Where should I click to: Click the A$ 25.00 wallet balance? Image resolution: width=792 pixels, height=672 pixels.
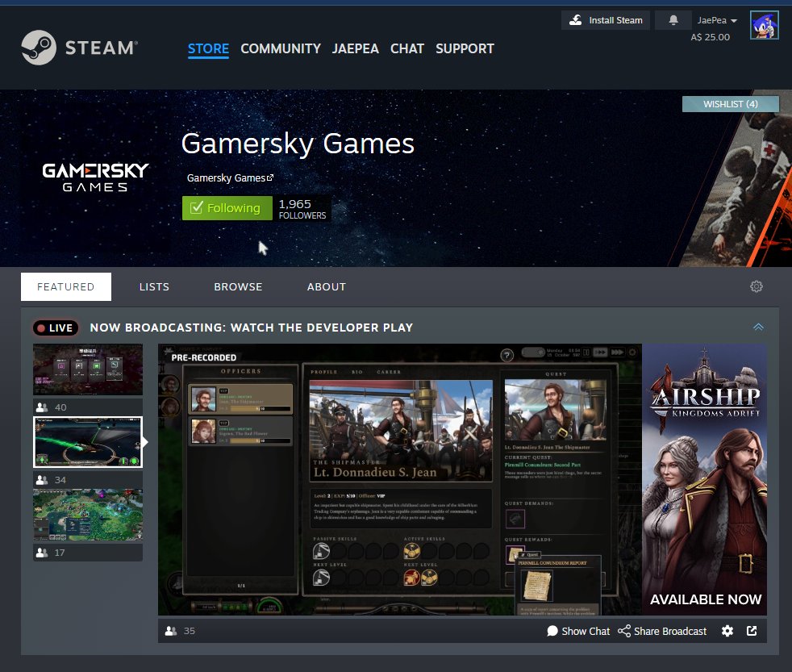711,37
